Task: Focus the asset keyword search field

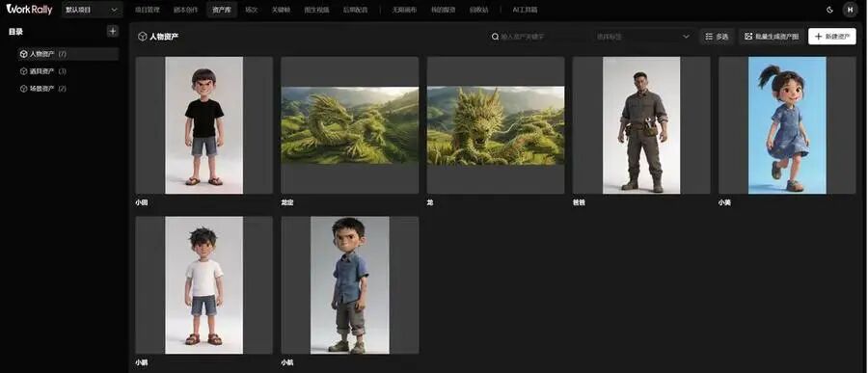Action: point(540,37)
